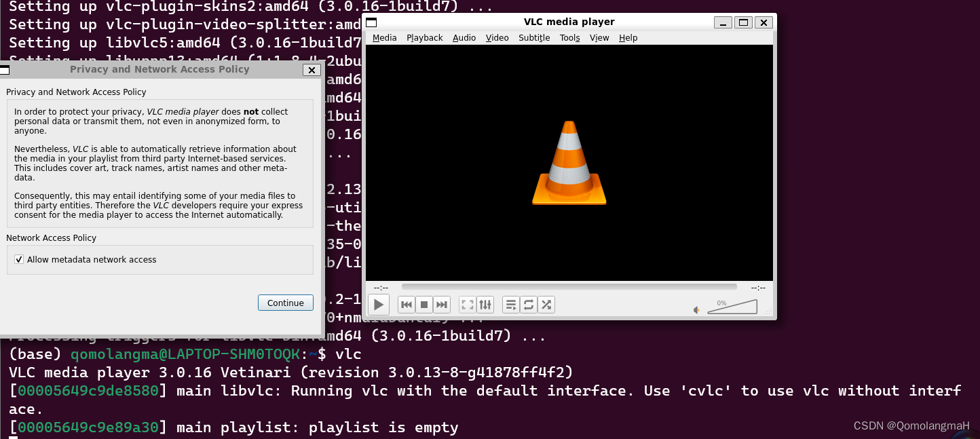This screenshot has height=439, width=980.
Task: Toggle loop playback mode
Action: [x=529, y=305]
